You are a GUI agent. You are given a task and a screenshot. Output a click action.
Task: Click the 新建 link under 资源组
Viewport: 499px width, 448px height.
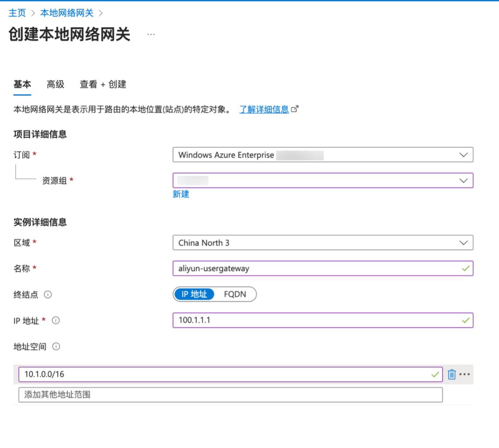click(181, 194)
